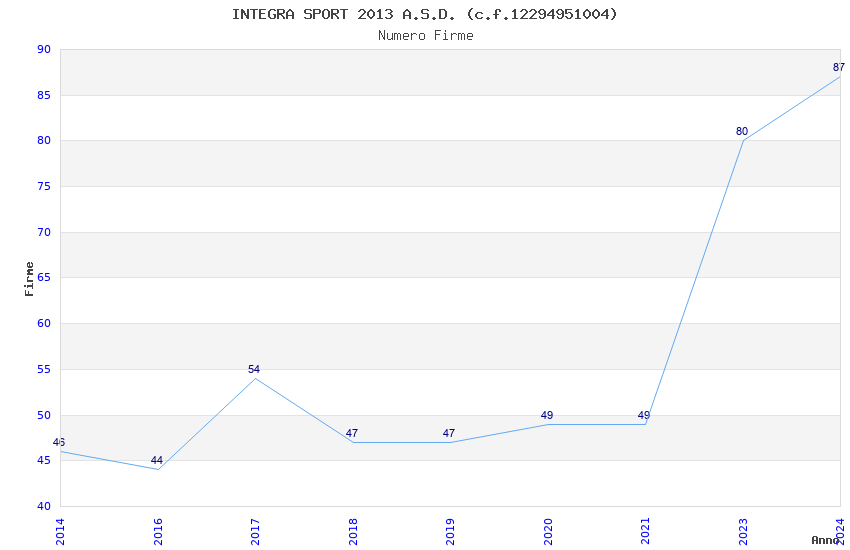Select y-axis tick value 55
Screen dimensions: 850x550
tap(44, 370)
